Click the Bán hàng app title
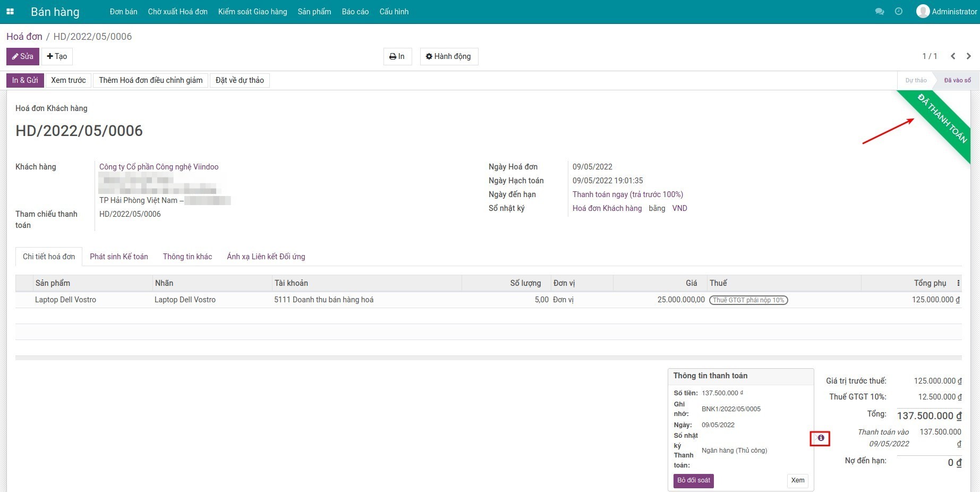 [55, 12]
